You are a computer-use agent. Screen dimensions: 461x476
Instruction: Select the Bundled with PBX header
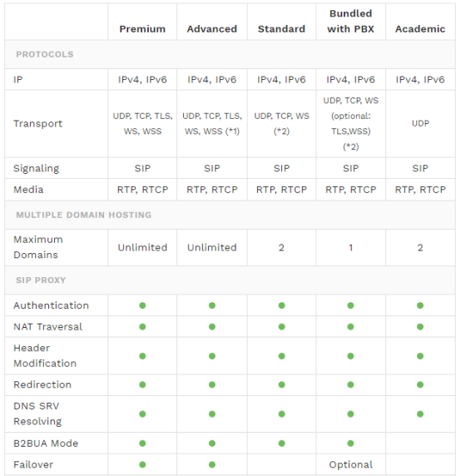click(350, 22)
